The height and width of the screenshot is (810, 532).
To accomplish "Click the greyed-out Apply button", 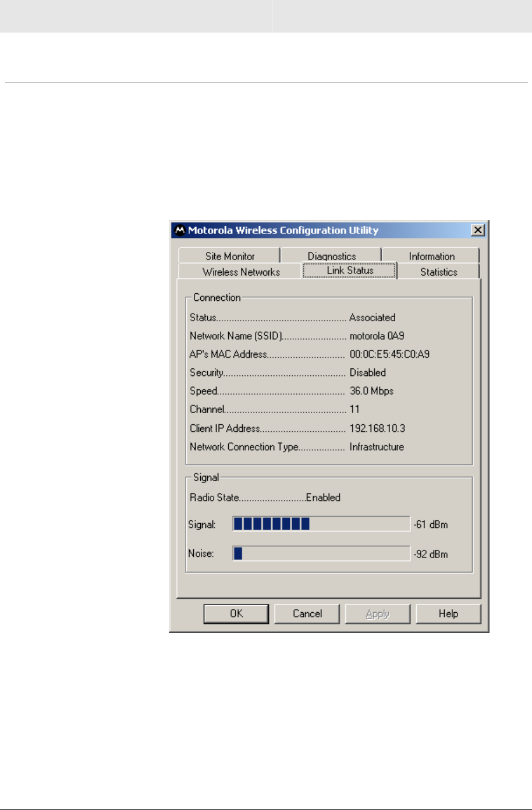I will coord(378,614).
